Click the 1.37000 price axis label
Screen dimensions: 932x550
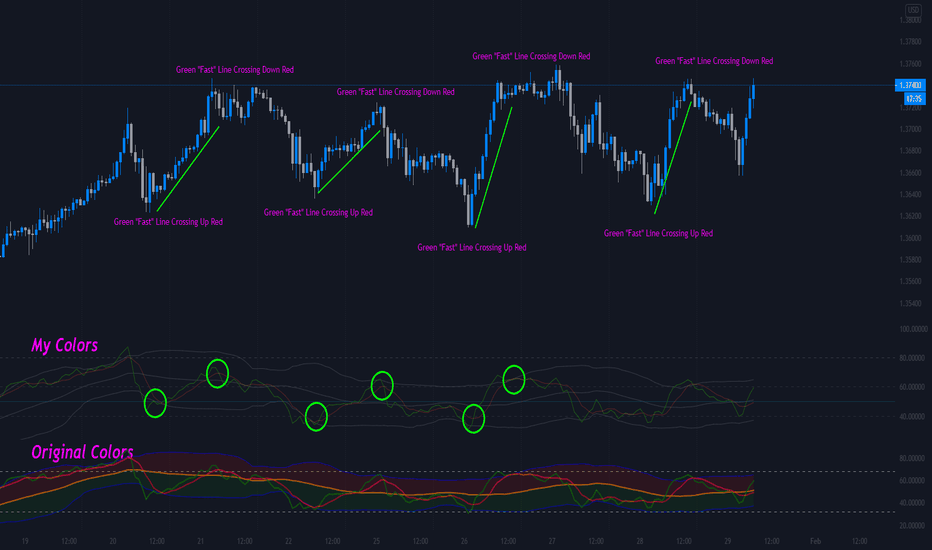click(x=910, y=129)
